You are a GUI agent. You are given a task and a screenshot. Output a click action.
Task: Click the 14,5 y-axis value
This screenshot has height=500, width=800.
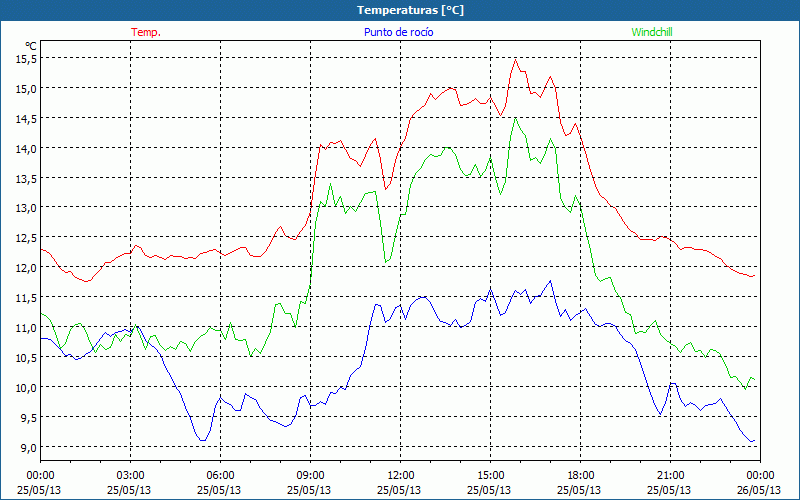tap(27, 118)
